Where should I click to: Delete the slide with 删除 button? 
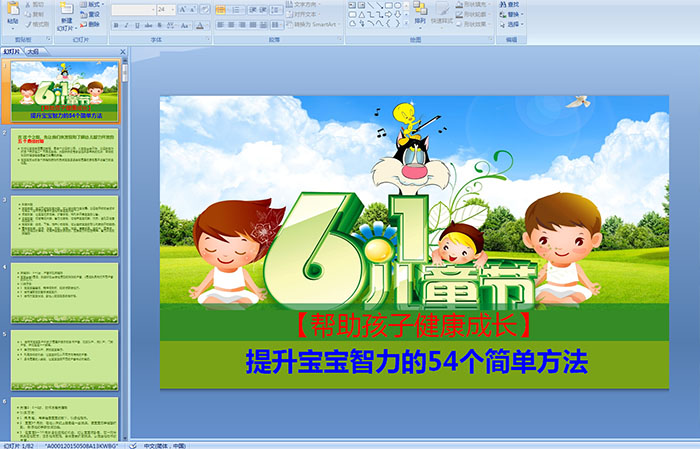(x=91, y=24)
